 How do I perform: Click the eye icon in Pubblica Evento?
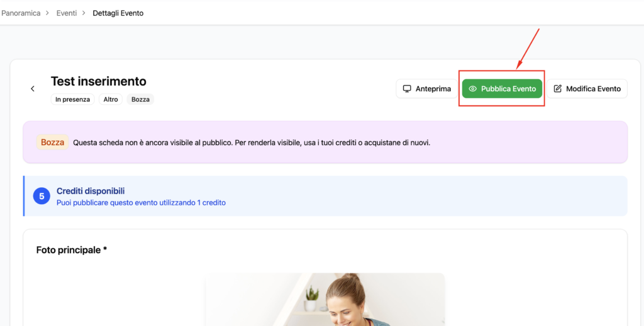(473, 89)
